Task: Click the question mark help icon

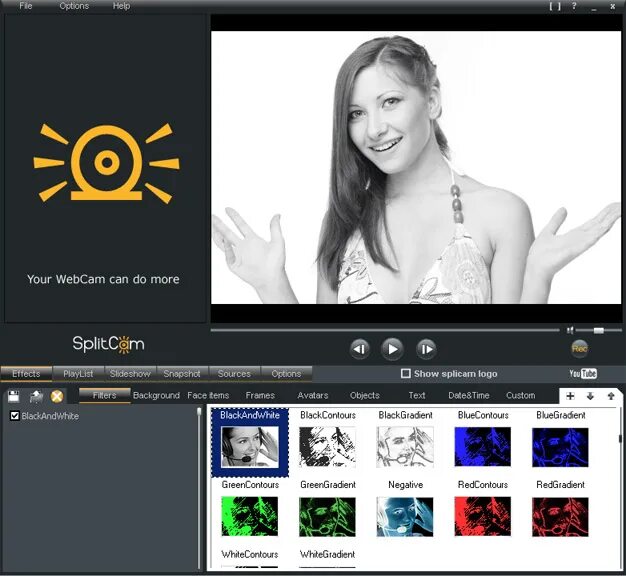Action: pyautogui.click(x=574, y=6)
